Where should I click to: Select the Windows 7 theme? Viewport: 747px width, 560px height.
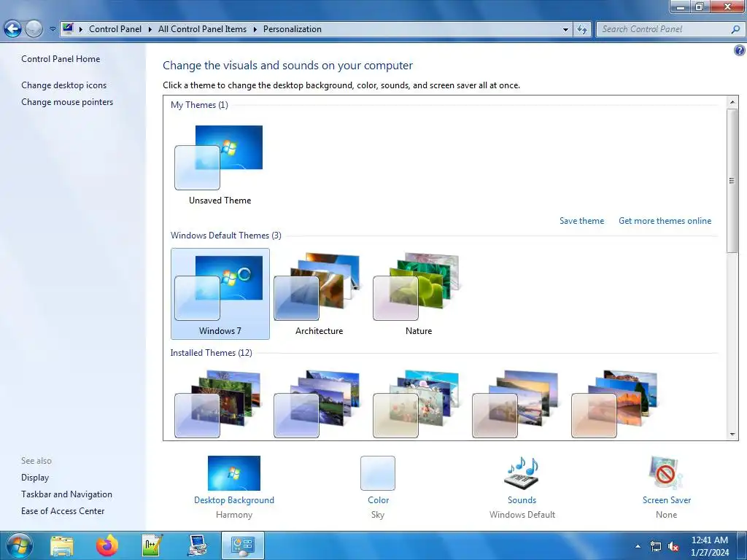pyautogui.click(x=220, y=294)
